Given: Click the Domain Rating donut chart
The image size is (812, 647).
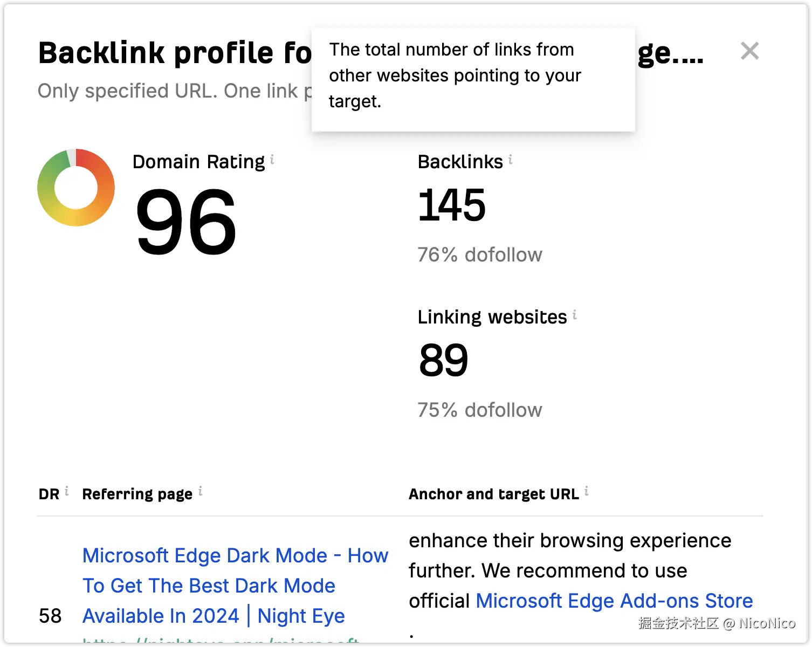Looking at the screenshot, I should (x=76, y=188).
